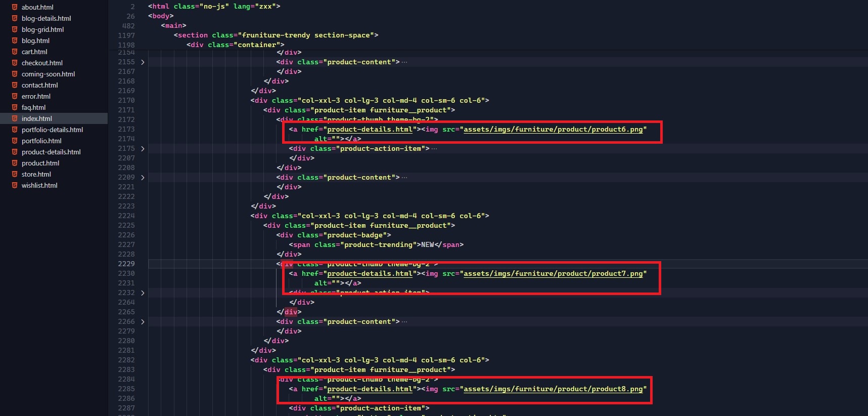Expand the folded code at line 2155
Viewport: 868px width, 416px height.
point(143,62)
